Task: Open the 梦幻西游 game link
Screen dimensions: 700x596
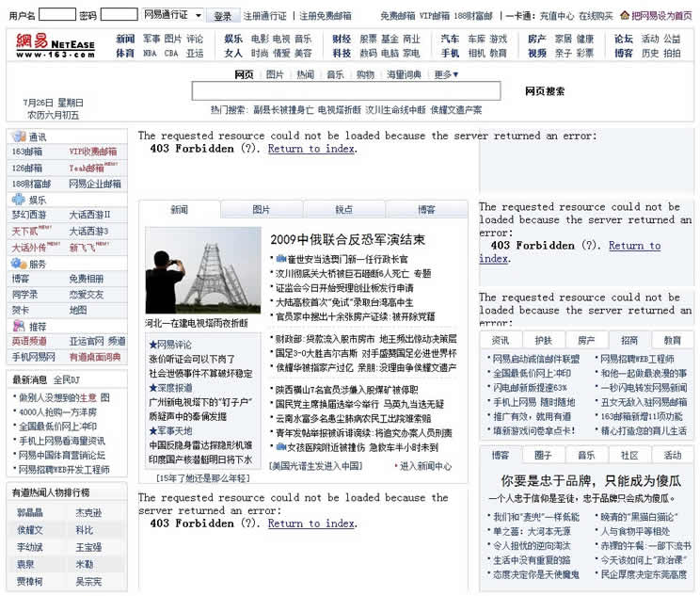Action: tap(29, 215)
